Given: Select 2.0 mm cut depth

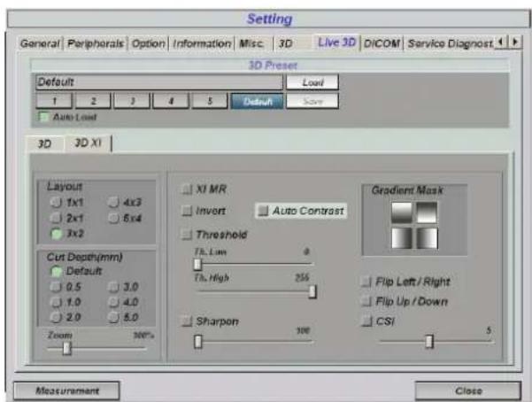Looking at the screenshot, I should (56, 317).
